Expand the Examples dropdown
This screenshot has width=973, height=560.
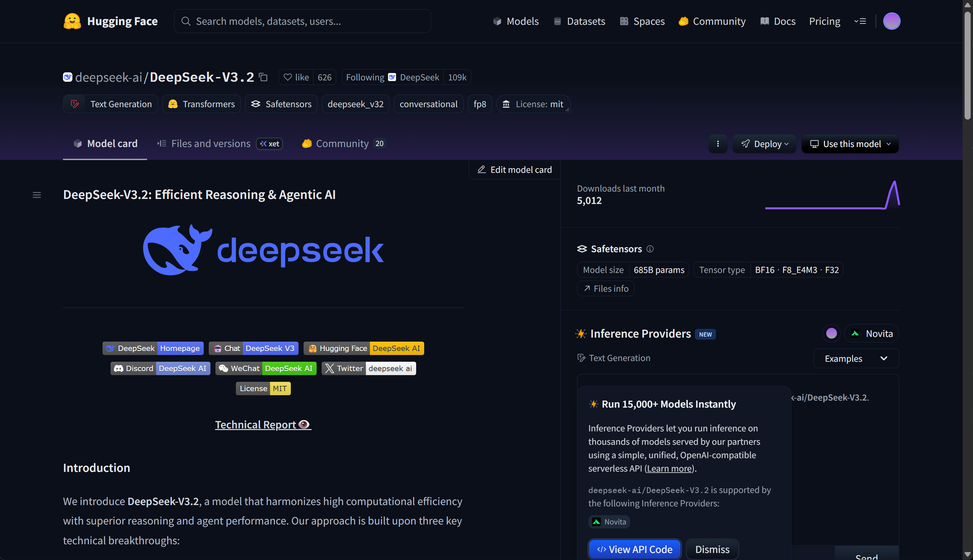[856, 358]
